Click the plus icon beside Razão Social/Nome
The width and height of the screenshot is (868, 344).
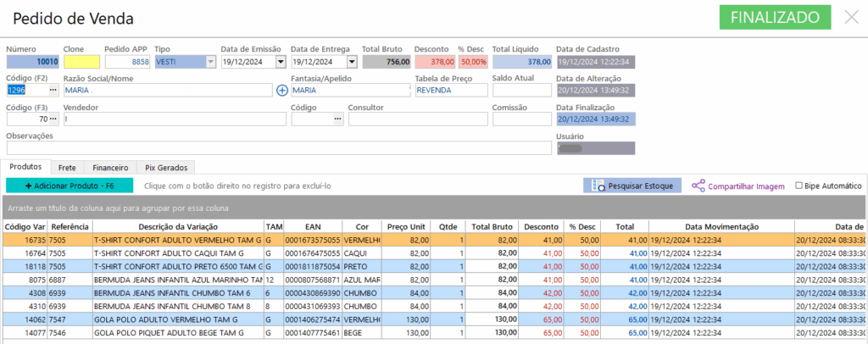[x=282, y=90]
